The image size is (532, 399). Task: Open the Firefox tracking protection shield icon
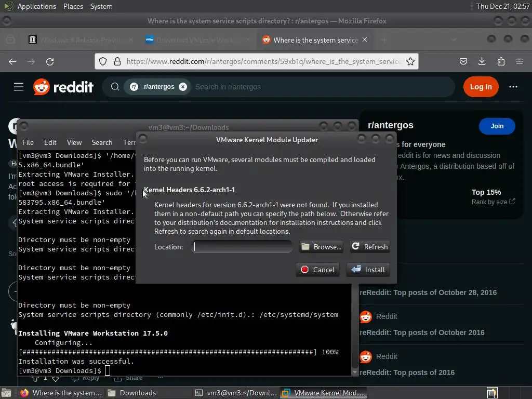[103, 61]
